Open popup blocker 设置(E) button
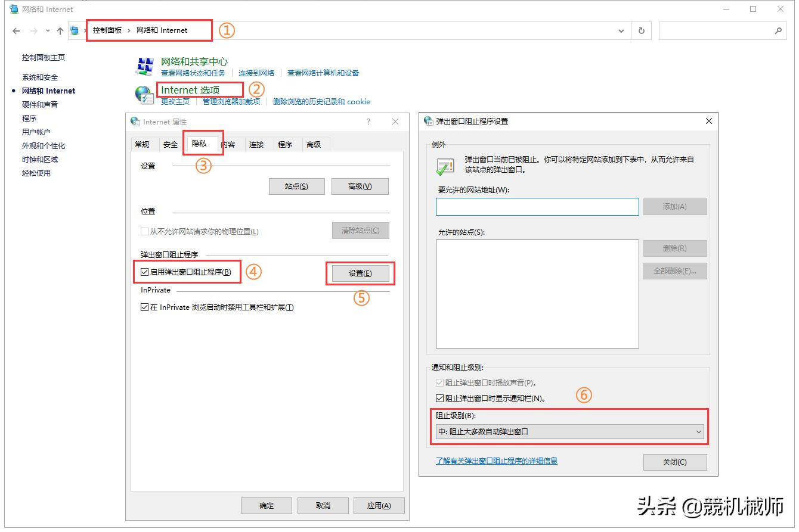The height and width of the screenshot is (532, 799). pyautogui.click(x=360, y=273)
